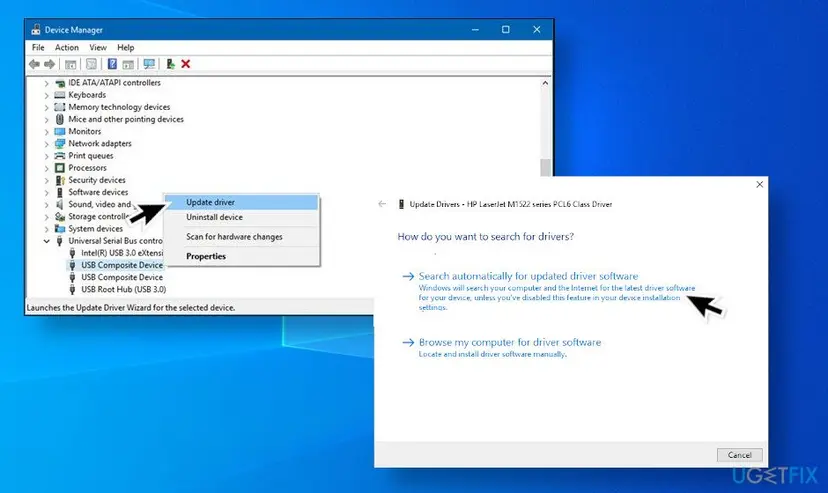Click the Processors category icon

(x=60, y=168)
